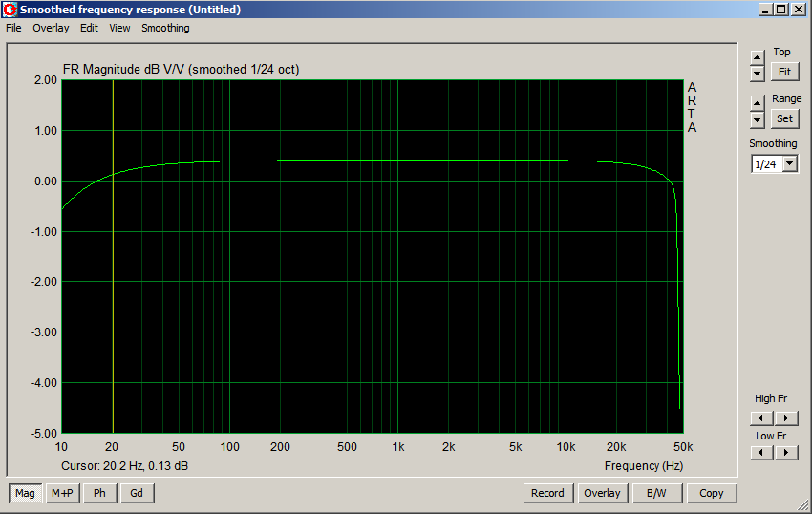Switch to Gd group delay view

(137, 493)
